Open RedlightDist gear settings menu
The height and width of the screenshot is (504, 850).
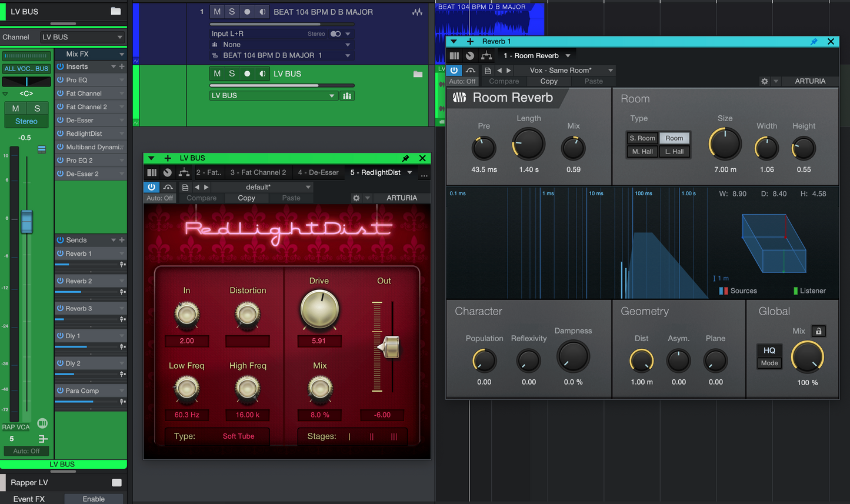coord(356,198)
